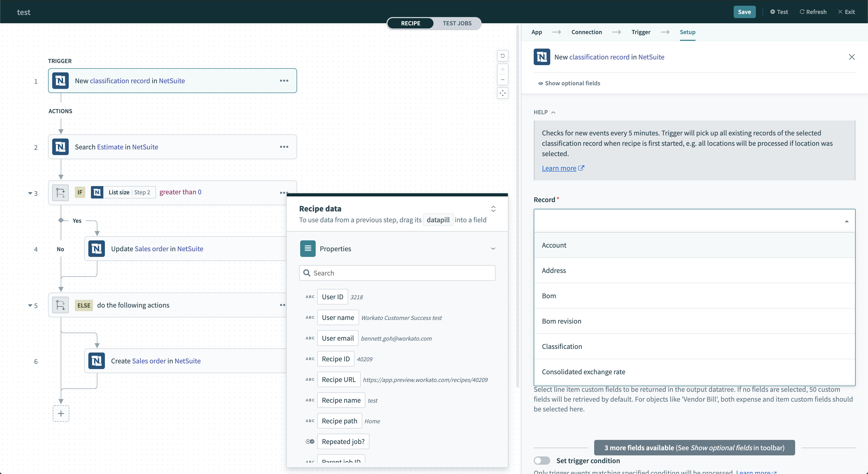Click the NetSuite search estimate step icon
Screen dimensions: 868x474
pos(61,147)
